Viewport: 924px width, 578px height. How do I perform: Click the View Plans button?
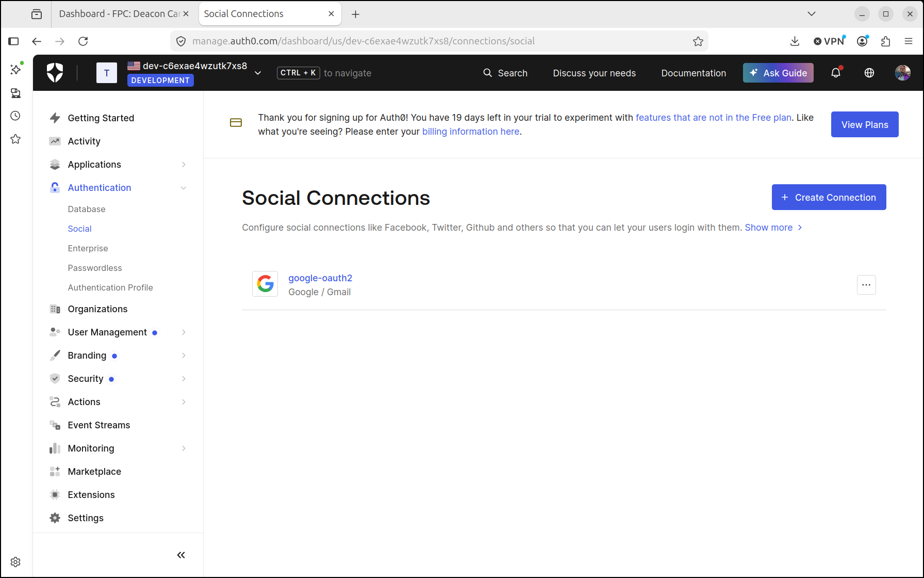(865, 124)
